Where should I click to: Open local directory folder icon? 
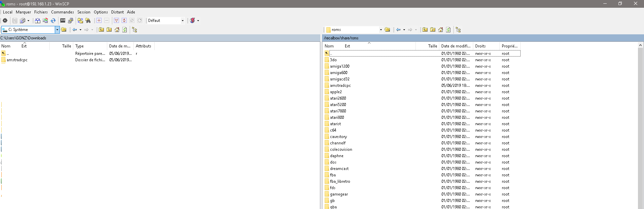click(x=64, y=30)
